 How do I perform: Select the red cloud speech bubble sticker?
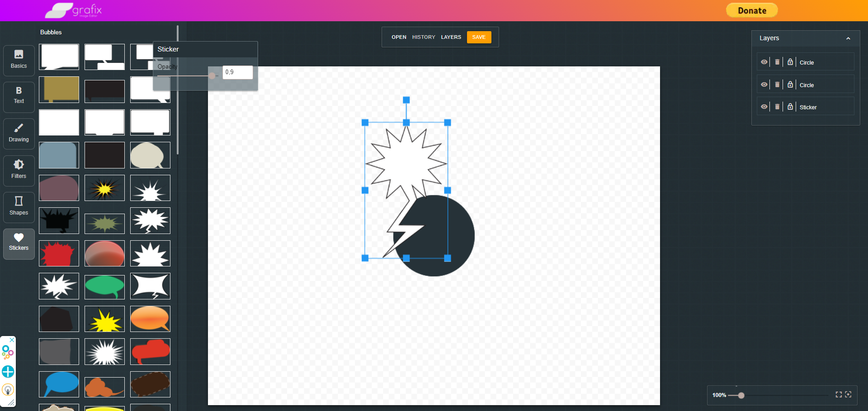(x=151, y=351)
